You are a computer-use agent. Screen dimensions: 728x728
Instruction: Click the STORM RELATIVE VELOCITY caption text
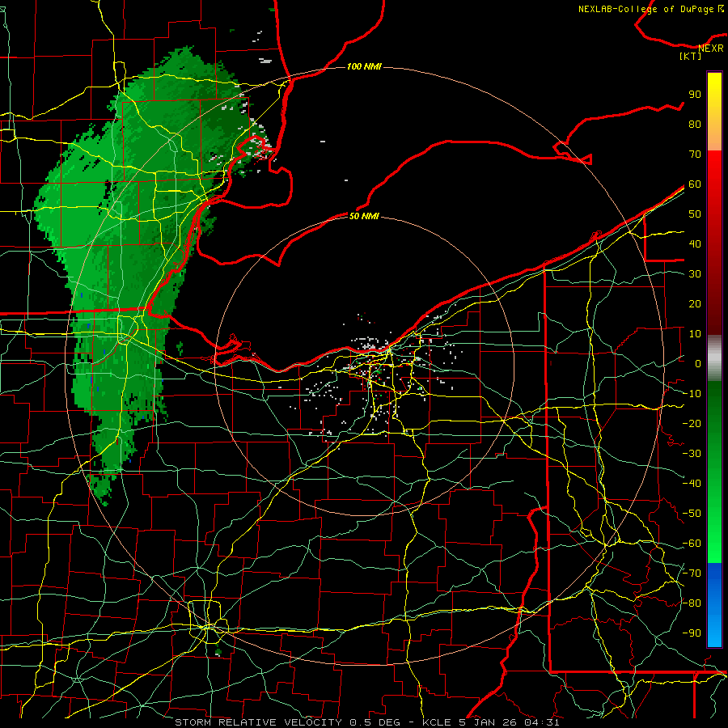click(258, 722)
